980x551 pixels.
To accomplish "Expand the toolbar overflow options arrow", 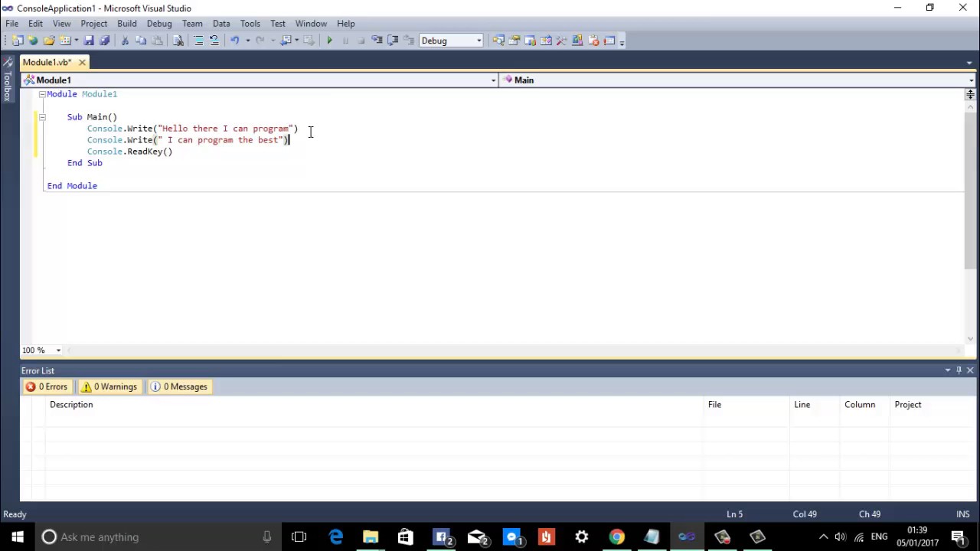I will [x=622, y=41].
